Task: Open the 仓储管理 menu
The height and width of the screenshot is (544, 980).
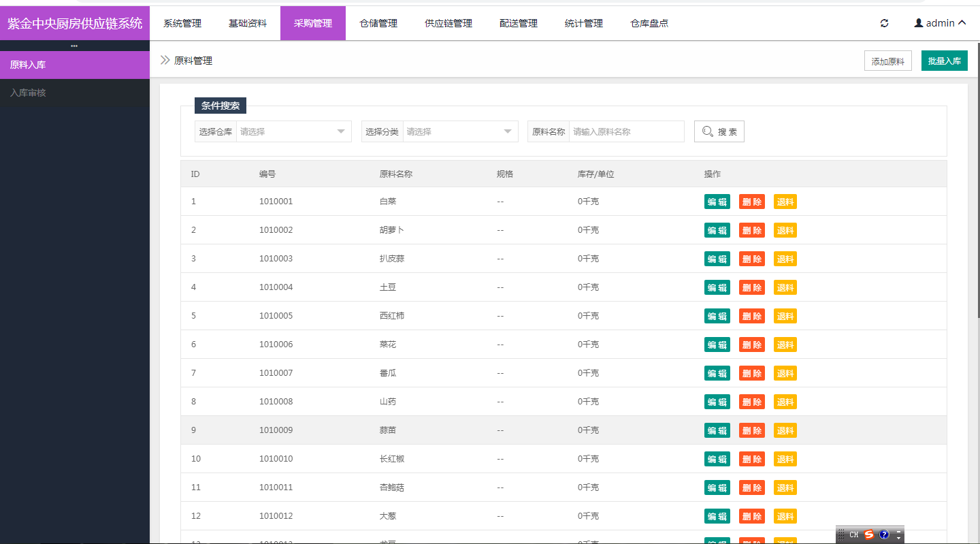Action: pyautogui.click(x=378, y=23)
